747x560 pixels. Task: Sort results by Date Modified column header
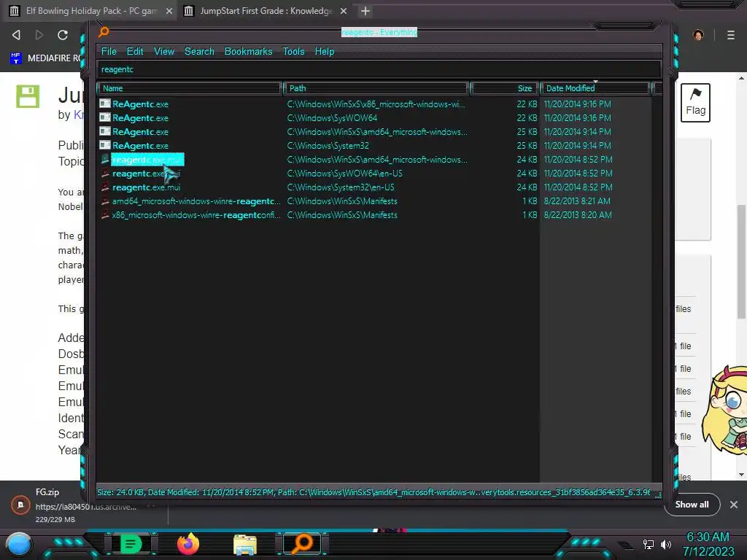tap(595, 88)
